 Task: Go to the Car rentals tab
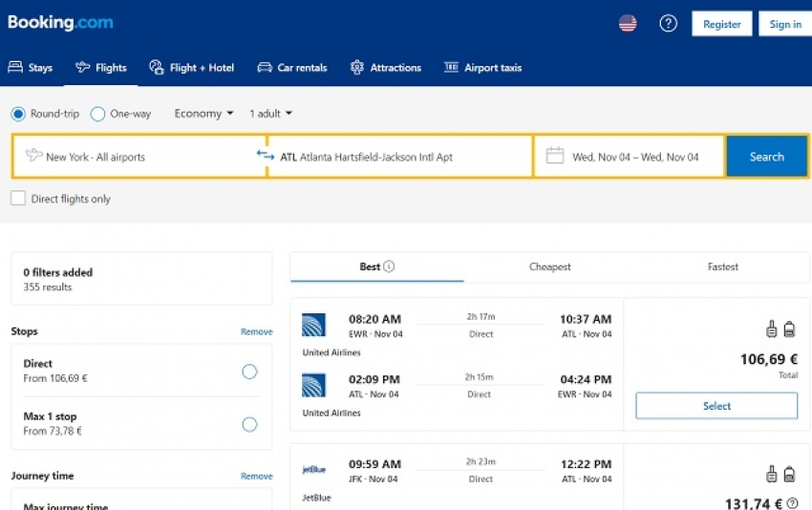pos(292,67)
